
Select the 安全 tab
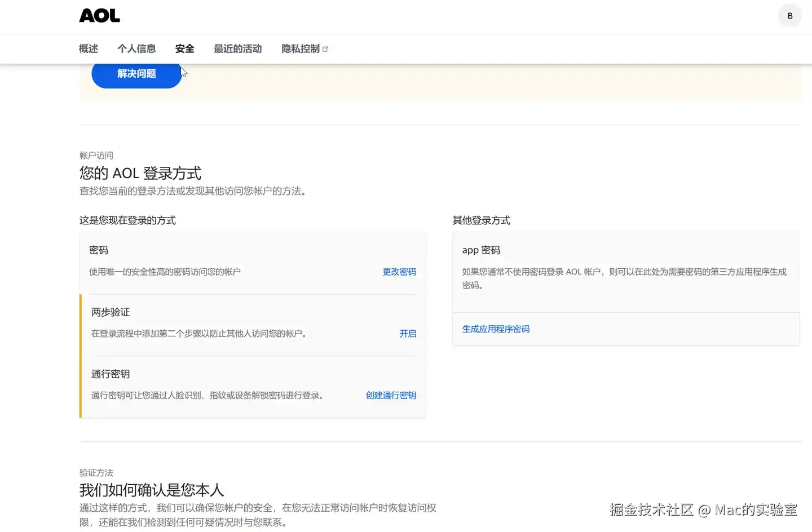coord(184,49)
